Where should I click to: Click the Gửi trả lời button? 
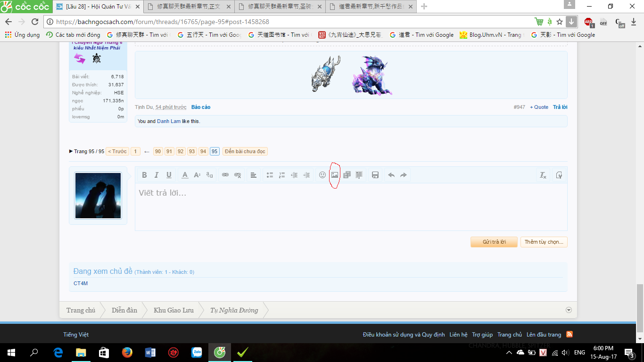coord(494,242)
